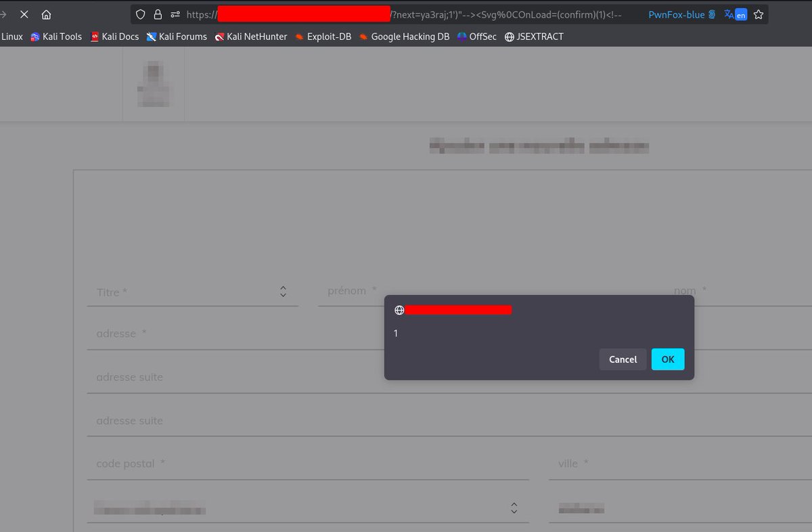Open the Kali Tools bookmark
812x532 pixels.
point(56,37)
